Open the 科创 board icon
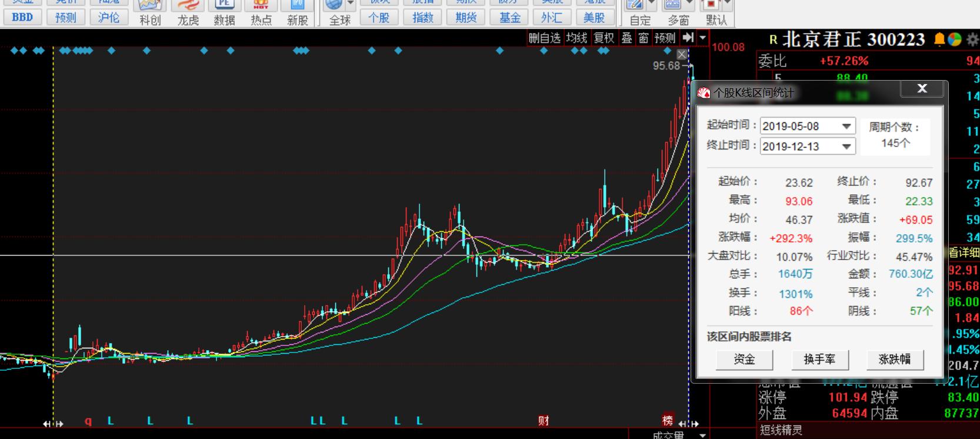 [150, 12]
